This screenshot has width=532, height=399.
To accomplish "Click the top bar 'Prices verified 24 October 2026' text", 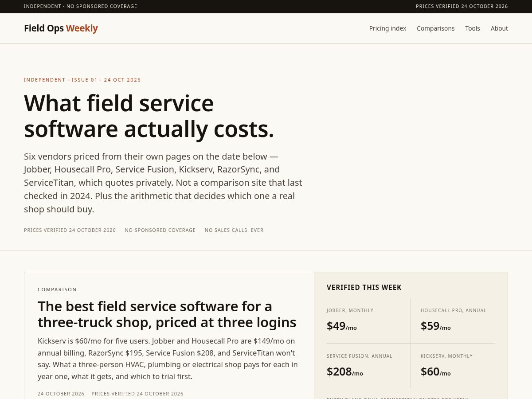I will 462,6.
